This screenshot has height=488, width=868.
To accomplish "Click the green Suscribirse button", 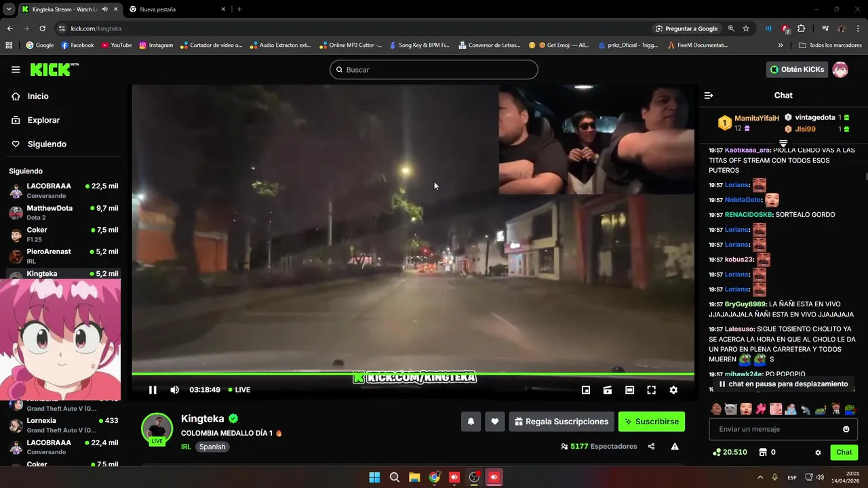I will point(652,422).
